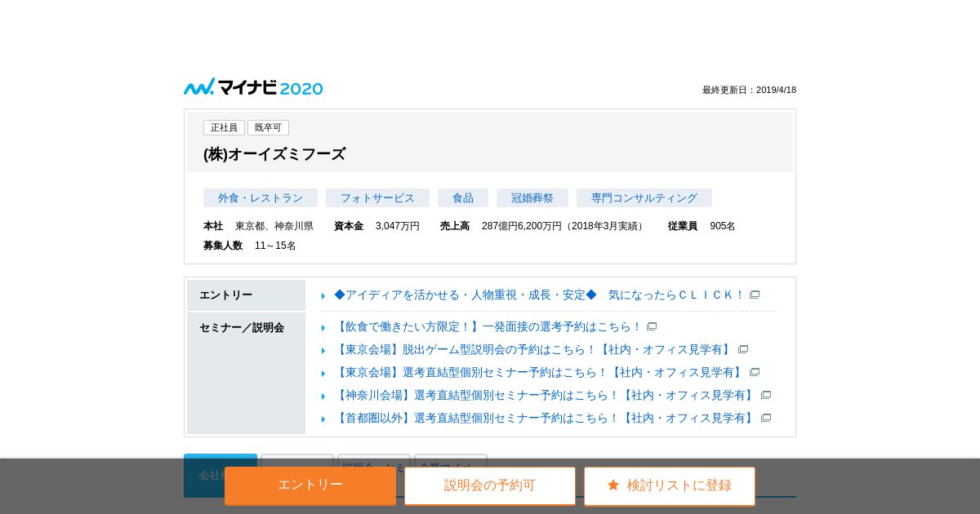Screen dimensions: 980x514
Task: Open external-link icon after 神奈川会場 link
Action: [766, 395]
